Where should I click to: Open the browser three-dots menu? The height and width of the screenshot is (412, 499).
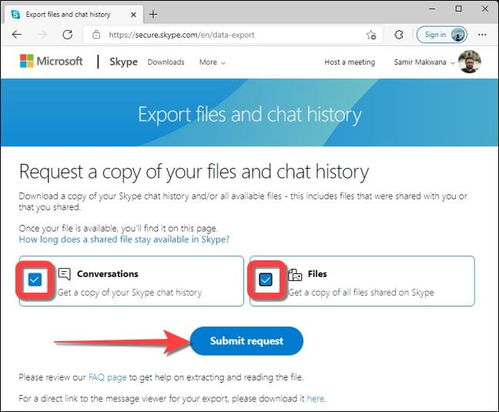tap(482, 35)
